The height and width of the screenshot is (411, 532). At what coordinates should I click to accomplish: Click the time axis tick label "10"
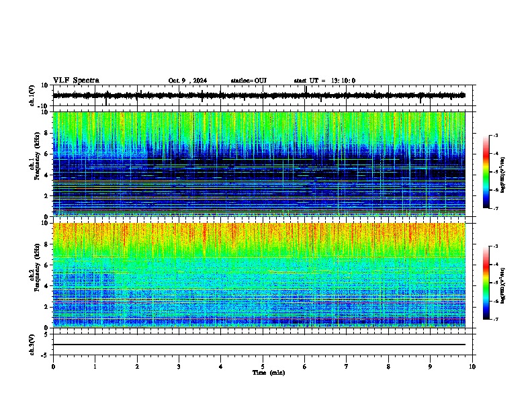click(472, 367)
